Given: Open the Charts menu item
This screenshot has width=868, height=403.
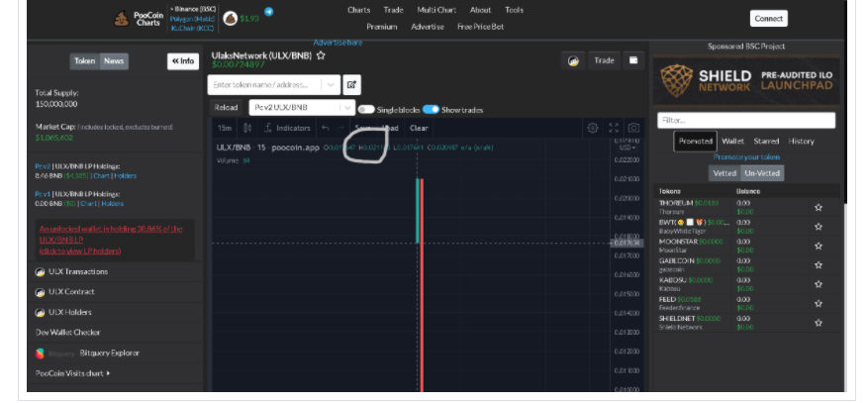Looking at the screenshot, I should coord(358,10).
